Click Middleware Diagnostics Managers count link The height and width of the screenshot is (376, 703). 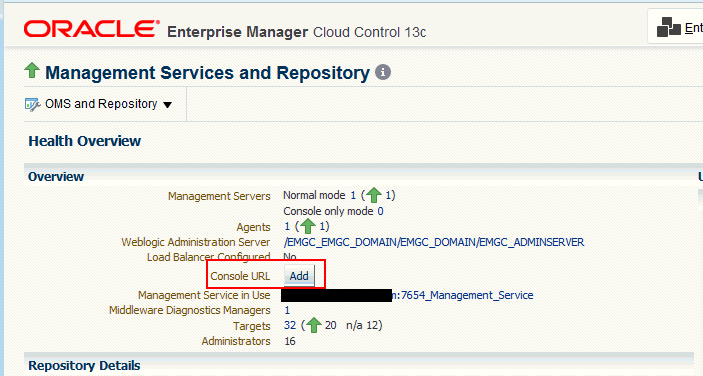(287, 310)
